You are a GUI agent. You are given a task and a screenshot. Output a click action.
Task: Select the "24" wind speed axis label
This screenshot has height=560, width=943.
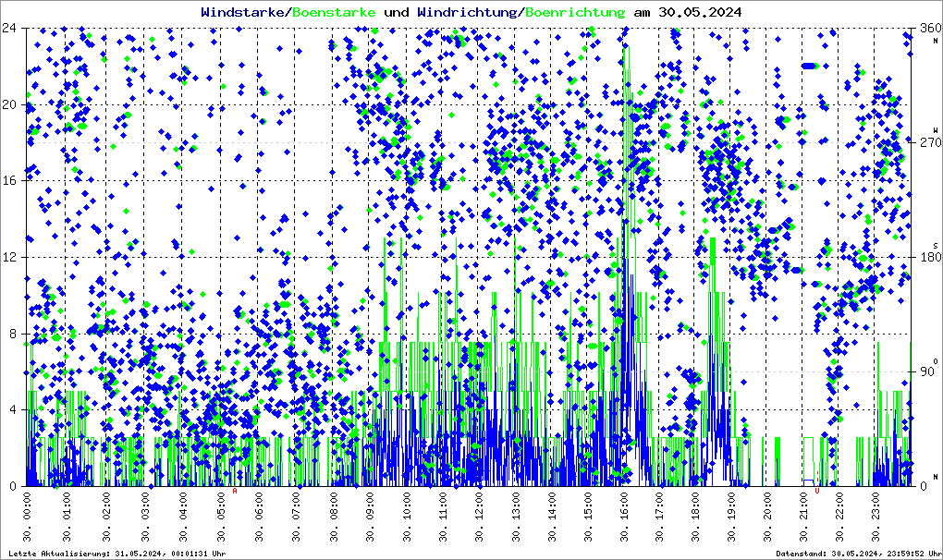[x=9, y=29]
